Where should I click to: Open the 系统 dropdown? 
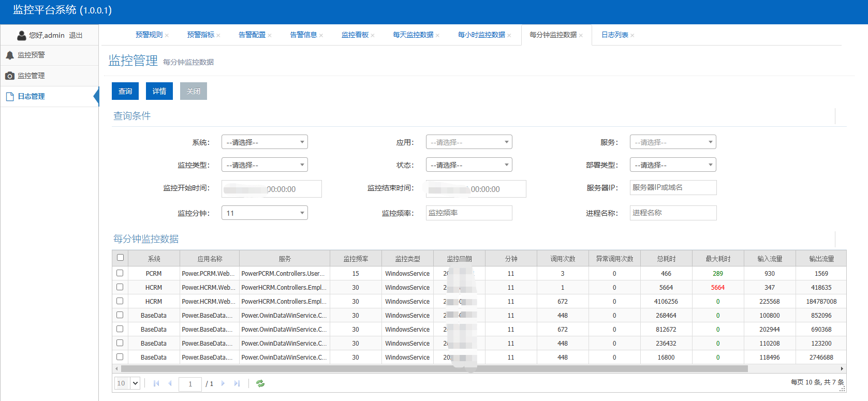tap(264, 142)
